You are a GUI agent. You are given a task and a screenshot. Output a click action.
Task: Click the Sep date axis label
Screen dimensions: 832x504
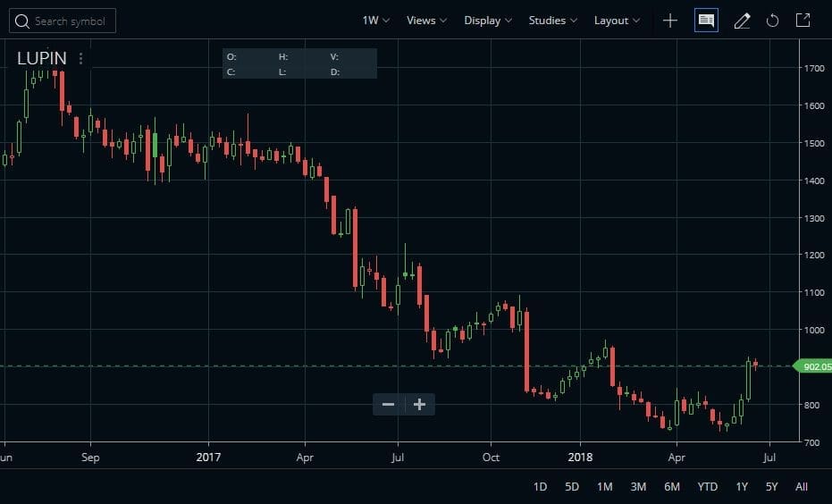pos(90,458)
